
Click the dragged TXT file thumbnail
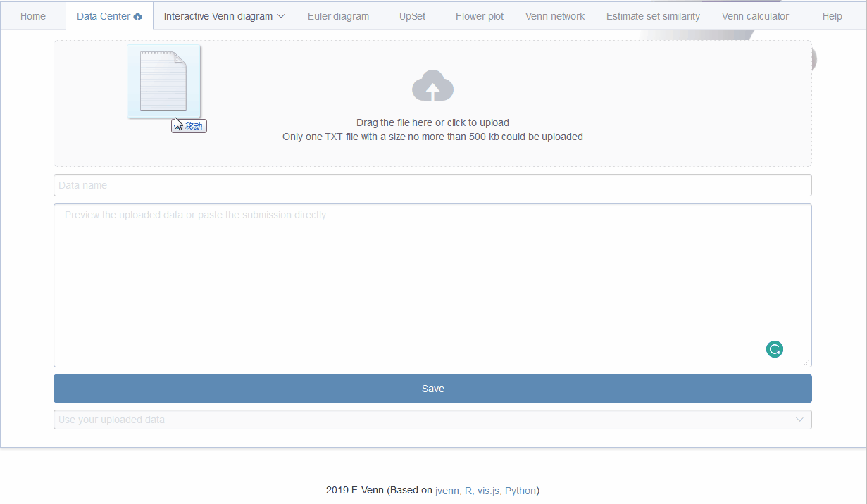point(163,82)
